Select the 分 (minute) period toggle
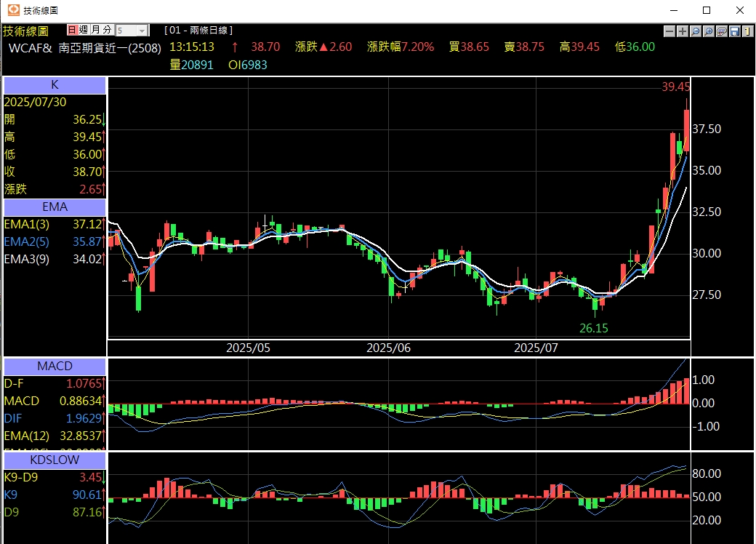Screen dimensions: 756x544 pos(107,30)
